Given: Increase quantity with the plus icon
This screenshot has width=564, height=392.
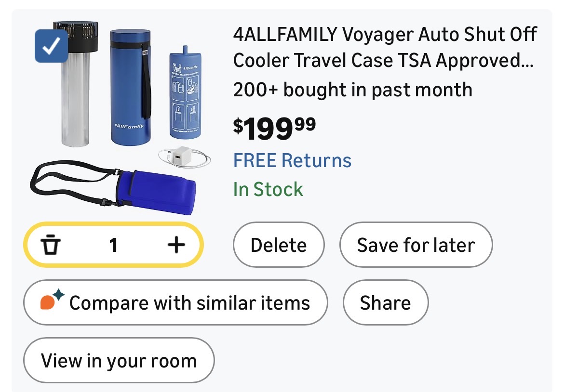Looking at the screenshot, I should coord(176,246).
